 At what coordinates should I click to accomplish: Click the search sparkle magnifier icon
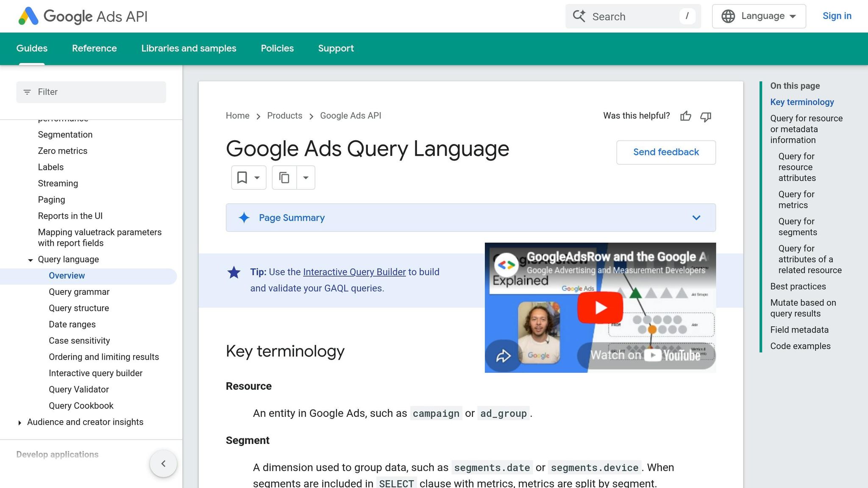pyautogui.click(x=579, y=16)
